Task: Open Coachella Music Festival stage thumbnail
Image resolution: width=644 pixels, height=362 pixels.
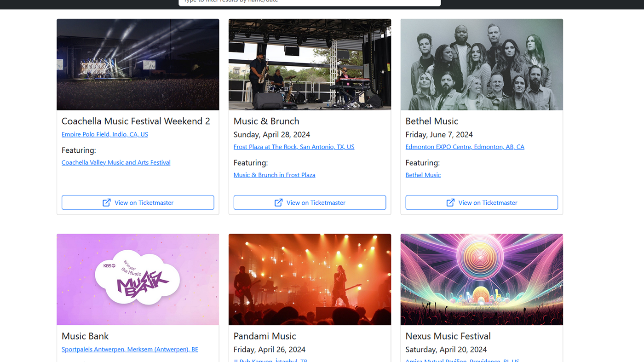Action: click(x=138, y=64)
